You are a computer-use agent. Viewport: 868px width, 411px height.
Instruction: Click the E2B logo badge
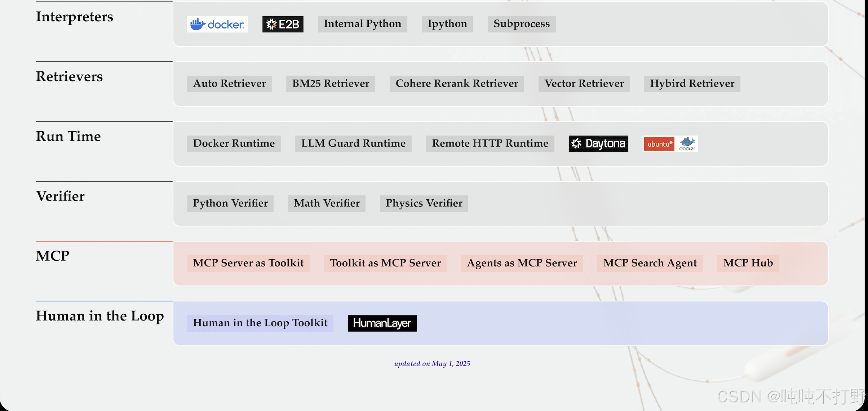click(283, 24)
